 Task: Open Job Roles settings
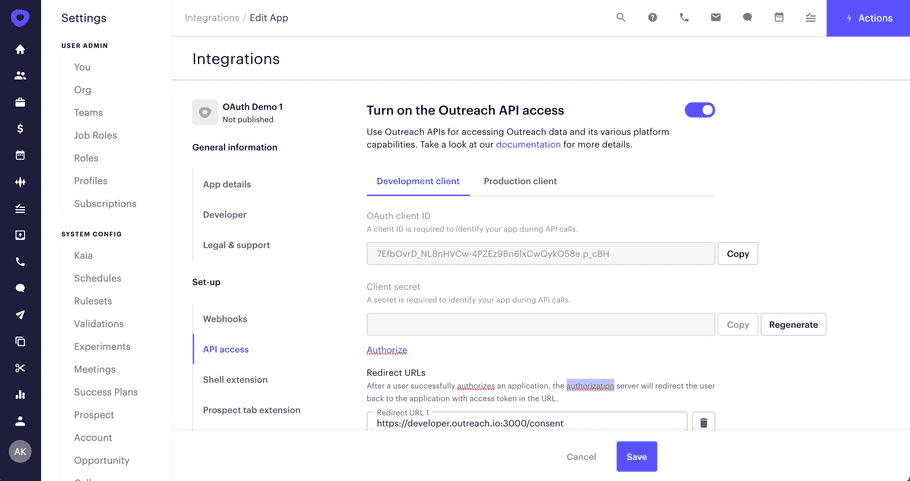tap(95, 135)
